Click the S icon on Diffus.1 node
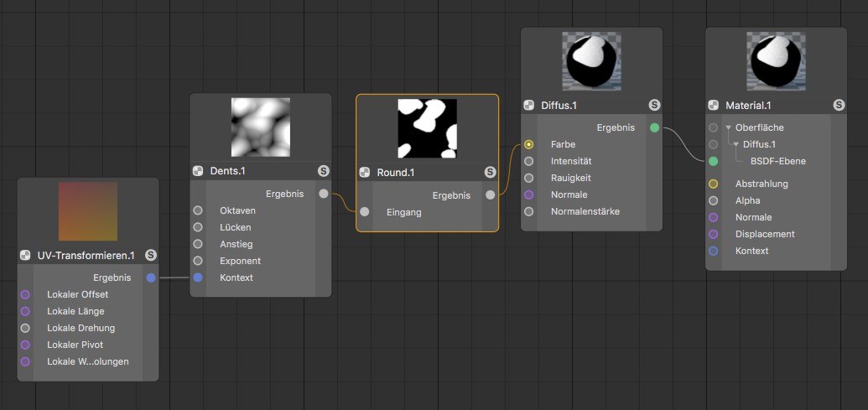The width and height of the screenshot is (868, 410). (654, 105)
